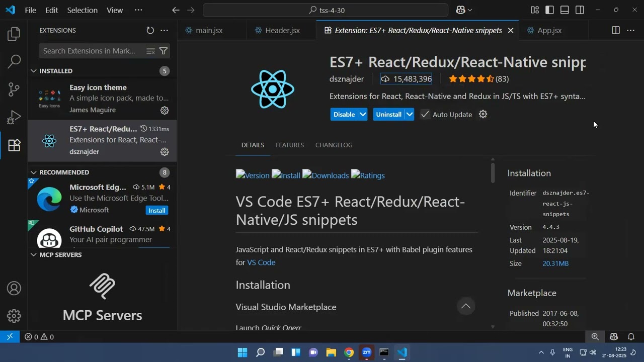Open Copilot chat icon in title bar
Image resolution: width=644 pixels, height=362 pixels.
(x=460, y=10)
